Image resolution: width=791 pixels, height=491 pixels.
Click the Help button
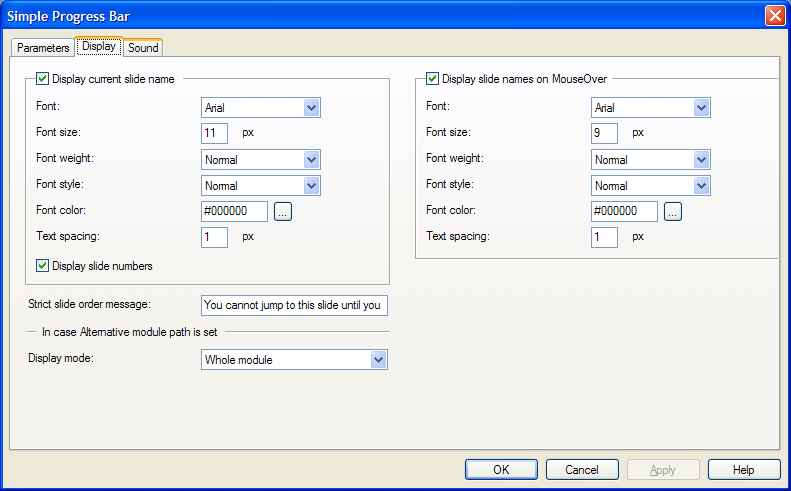click(x=743, y=470)
